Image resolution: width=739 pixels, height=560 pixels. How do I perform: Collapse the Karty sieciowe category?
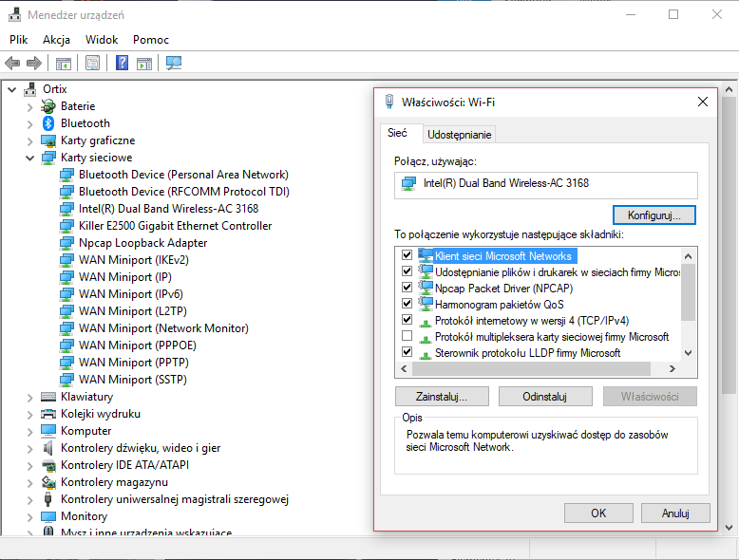(x=29, y=158)
